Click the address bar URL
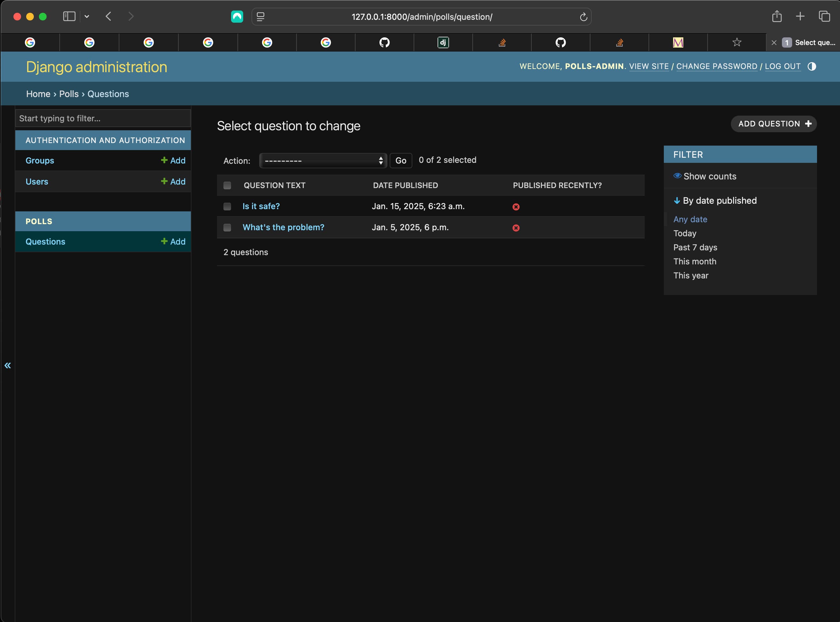The height and width of the screenshot is (622, 840). click(x=422, y=17)
